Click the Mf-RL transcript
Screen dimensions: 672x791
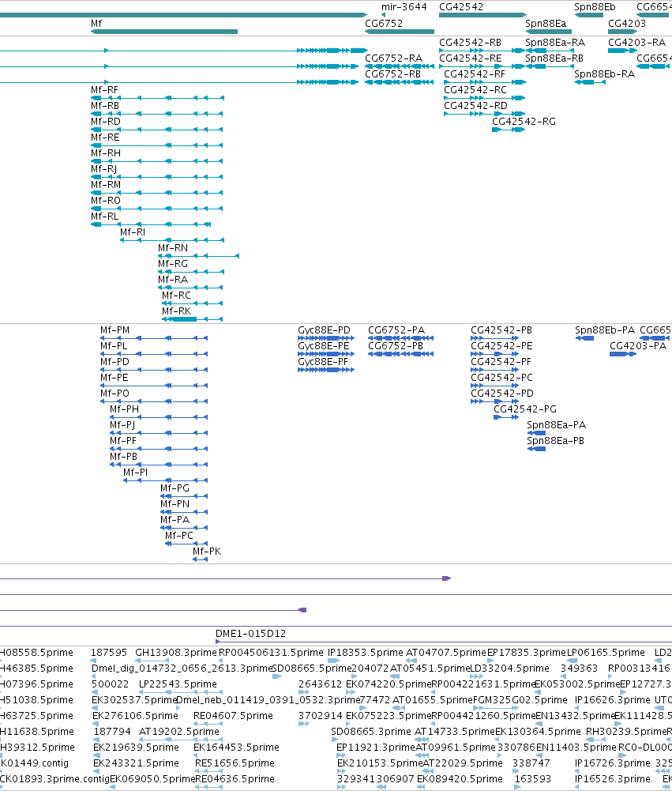pos(151,224)
